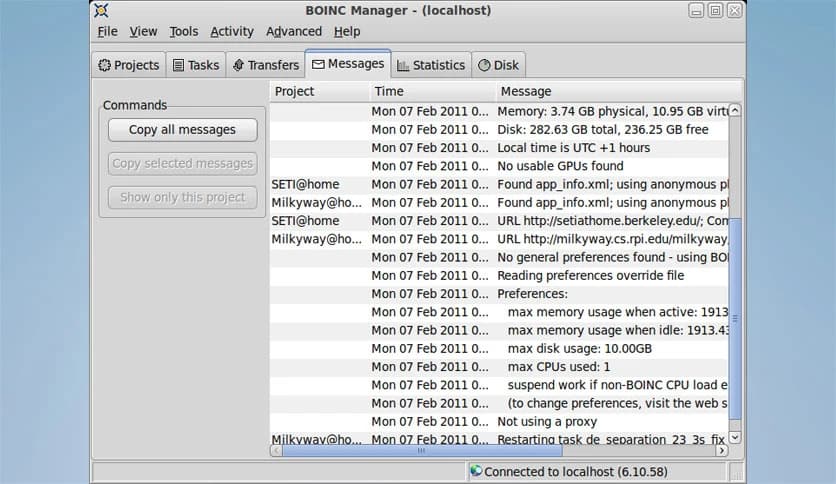This screenshot has height=484, width=836.
Task: Maximize the BOINC Manager window
Action: click(x=716, y=11)
